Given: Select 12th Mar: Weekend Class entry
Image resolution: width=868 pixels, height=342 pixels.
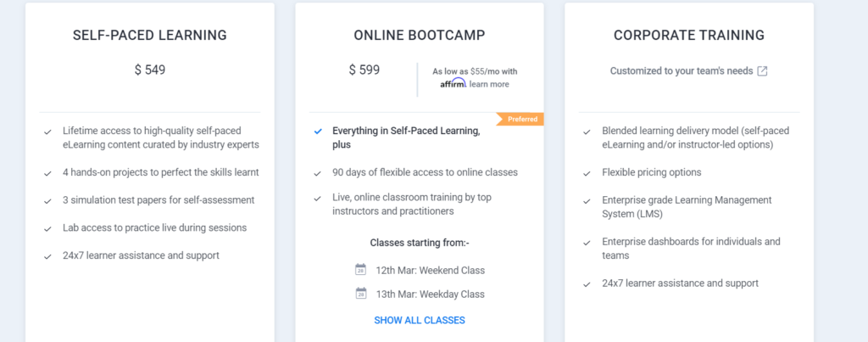Looking at the screenshot, I should 430,270.
